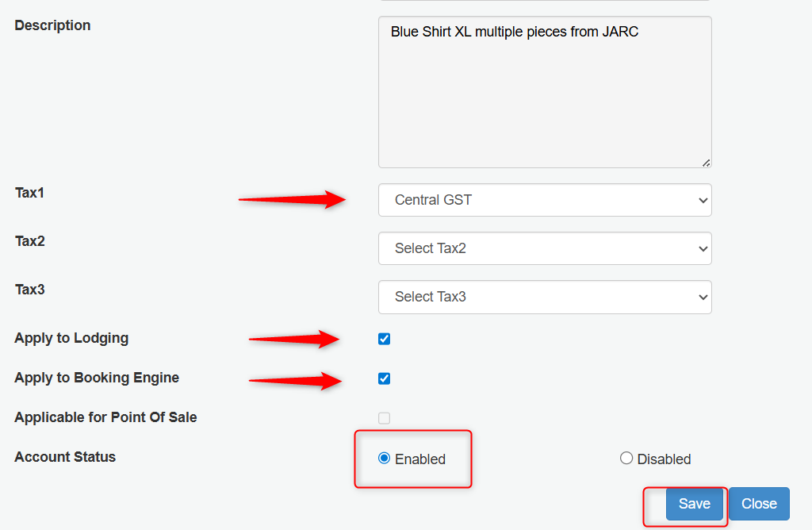Click the Tax3 label text
Screen dimensions: 812x530
[29, 290]
